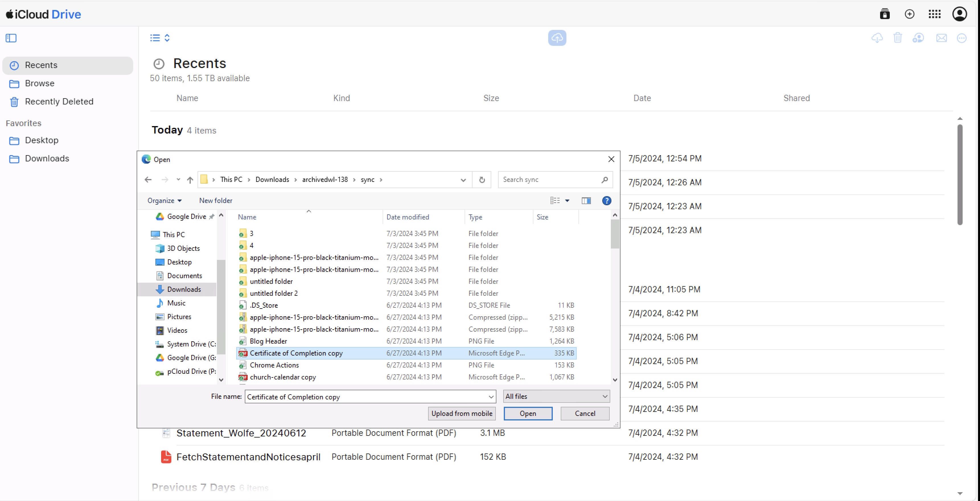
Task: Sort iCloud list by Name column
Action: tap(187, 98)
